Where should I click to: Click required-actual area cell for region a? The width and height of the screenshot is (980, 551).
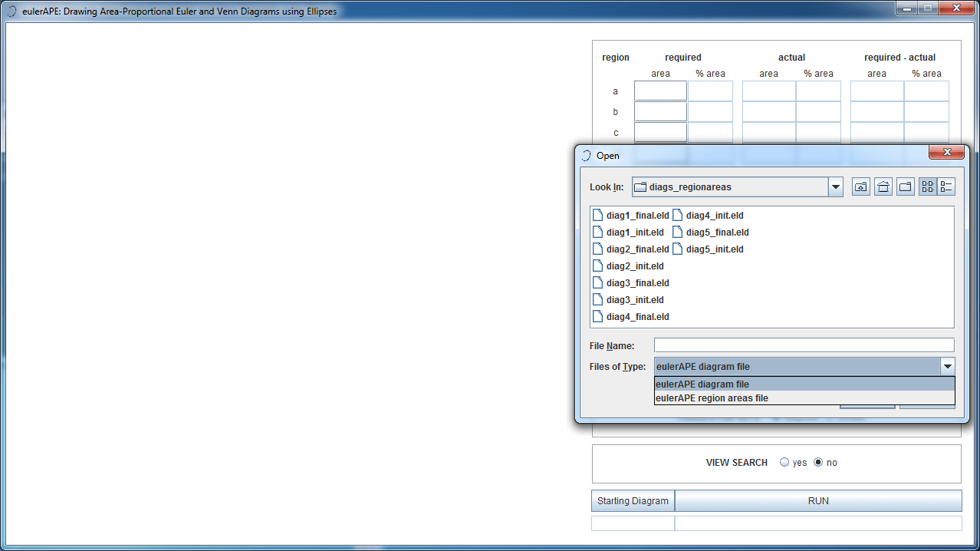coord(877,91)
